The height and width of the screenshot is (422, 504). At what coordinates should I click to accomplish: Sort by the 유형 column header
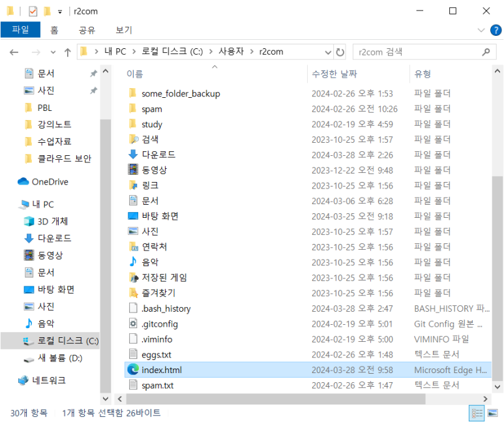coord(422,74)
